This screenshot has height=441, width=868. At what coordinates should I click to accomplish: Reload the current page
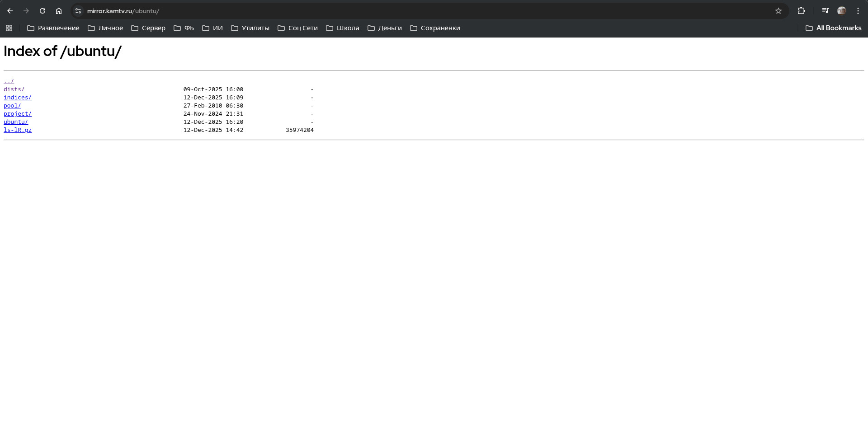[42, 11]
